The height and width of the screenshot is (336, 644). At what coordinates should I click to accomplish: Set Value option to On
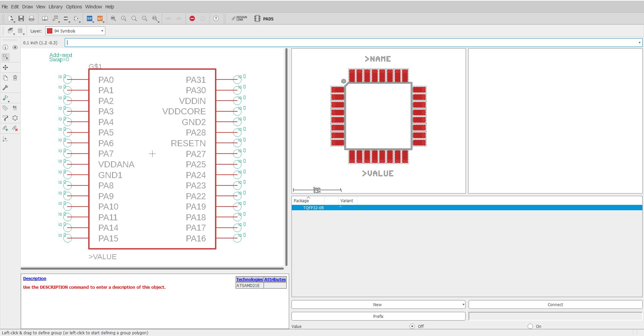(530, 326)
